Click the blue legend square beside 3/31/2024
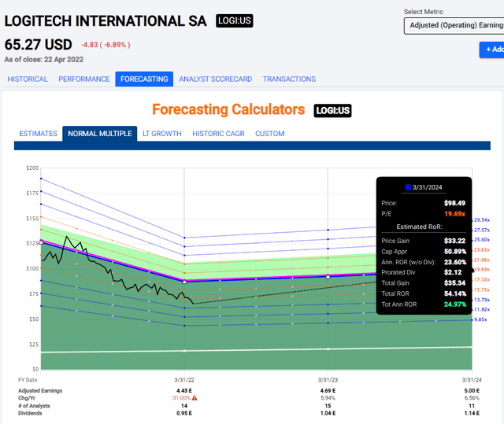This screenshot has width=504, height=424. pos(408,187)
